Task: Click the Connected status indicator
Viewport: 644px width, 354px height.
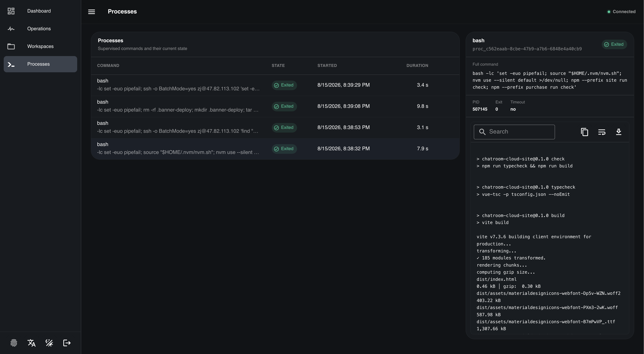Action: 621,12
